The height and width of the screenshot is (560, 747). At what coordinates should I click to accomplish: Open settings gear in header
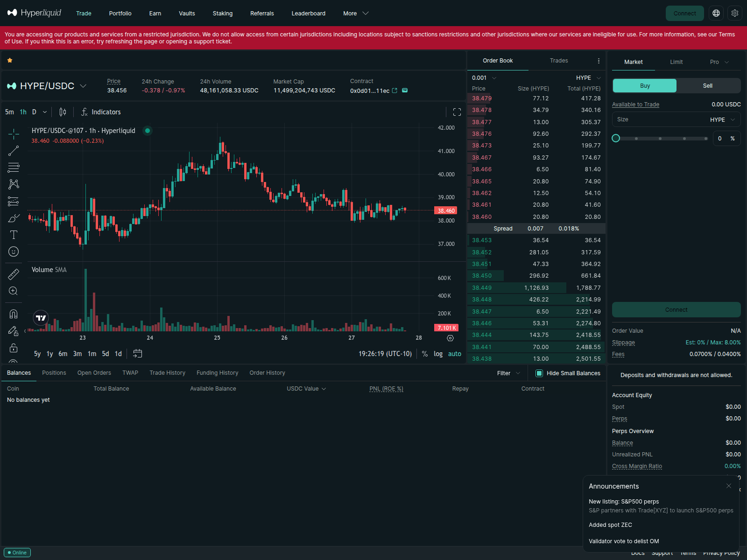735,14
